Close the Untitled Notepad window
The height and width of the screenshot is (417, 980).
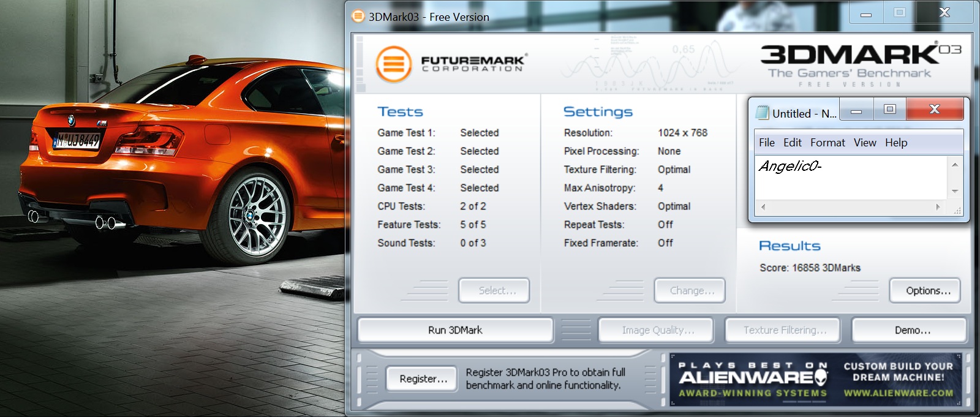coord(934,109)
